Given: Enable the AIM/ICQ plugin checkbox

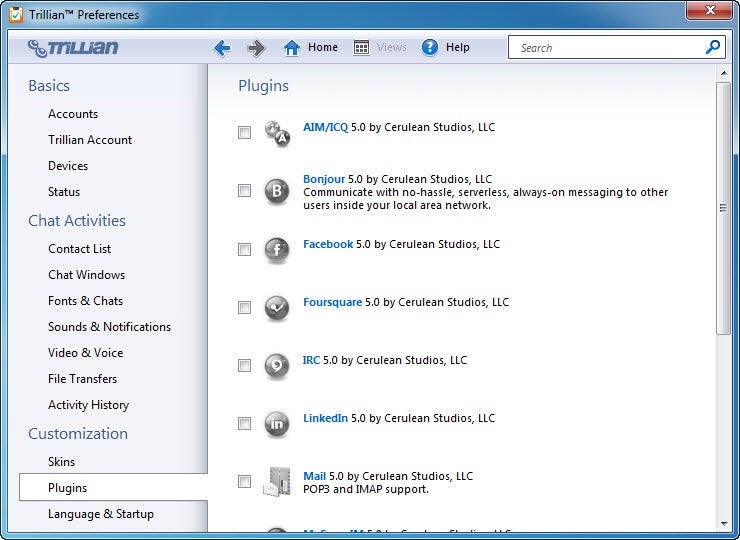Looking at the screenshot, I should tap(244, 133).
